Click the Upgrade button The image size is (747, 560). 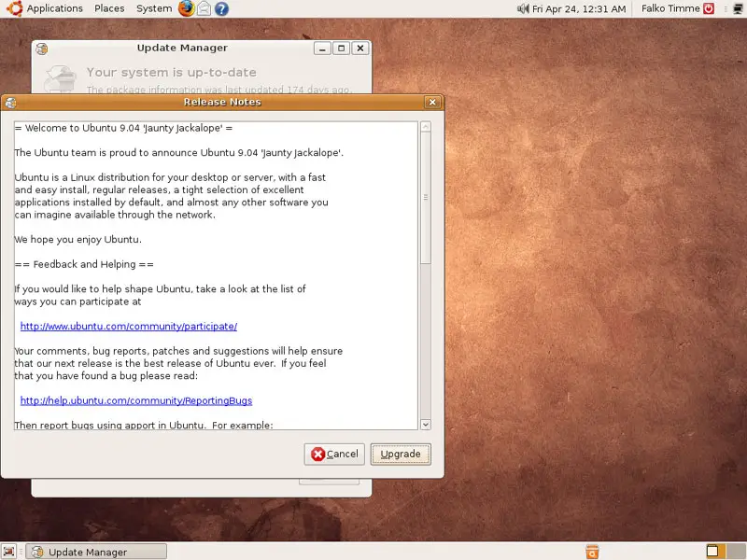(401, 455)
